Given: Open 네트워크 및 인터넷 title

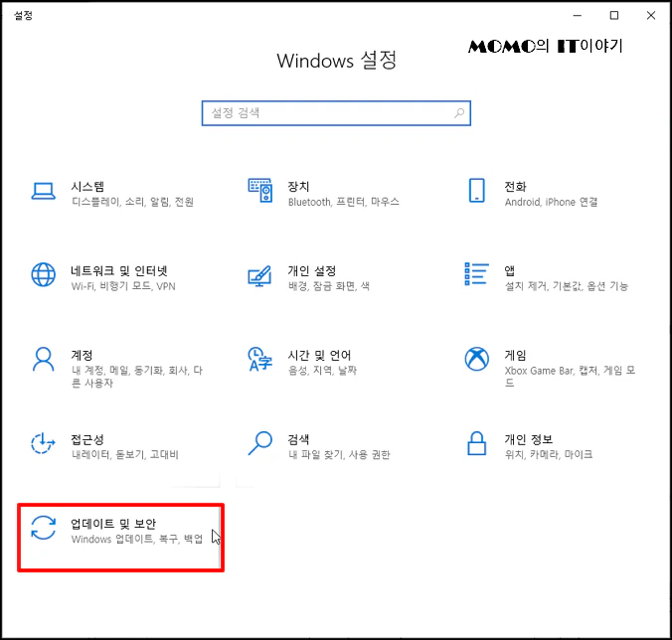Looking at the screenshot, I should (x=119, y=270).
